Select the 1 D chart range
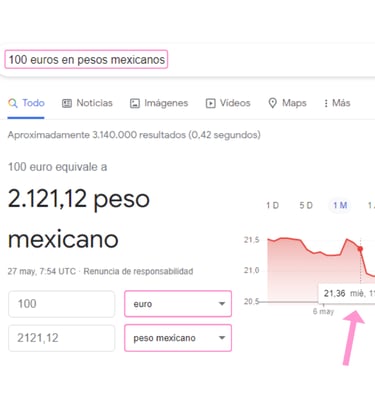The height and width of the screenshot is (401, 375). tap(272, 205)
